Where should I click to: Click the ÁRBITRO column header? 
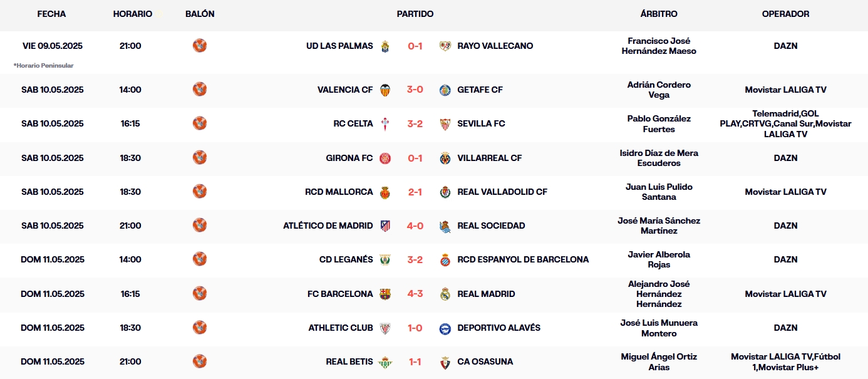click(x=659, y=14)
